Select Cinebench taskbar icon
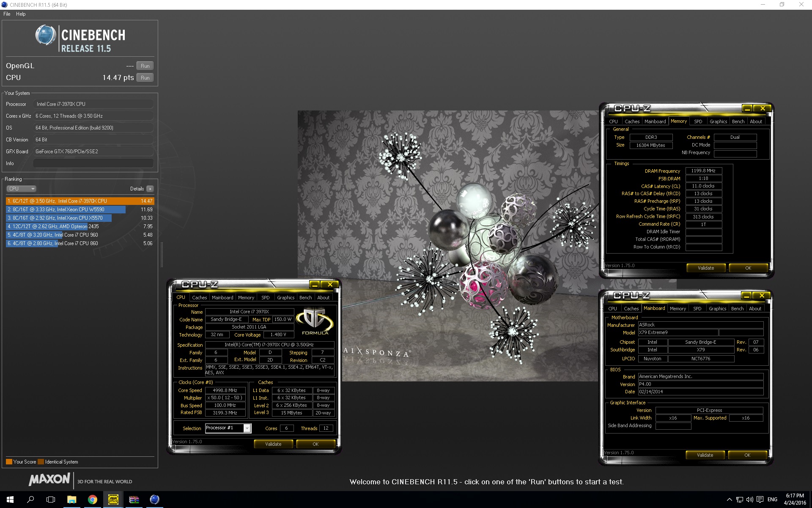Image resolution: width=812 pixels, height=508 pixels. (154, 500)
